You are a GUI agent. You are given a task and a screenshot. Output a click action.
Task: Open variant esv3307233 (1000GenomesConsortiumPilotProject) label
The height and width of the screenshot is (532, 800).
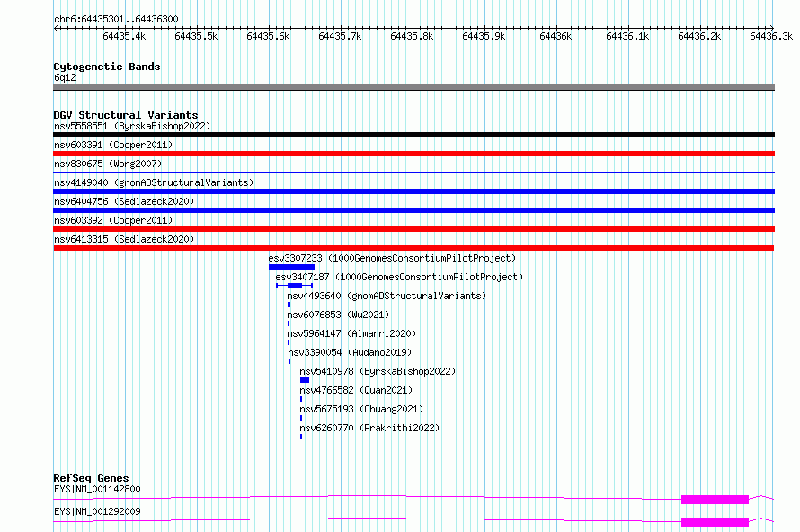(392, 258)
